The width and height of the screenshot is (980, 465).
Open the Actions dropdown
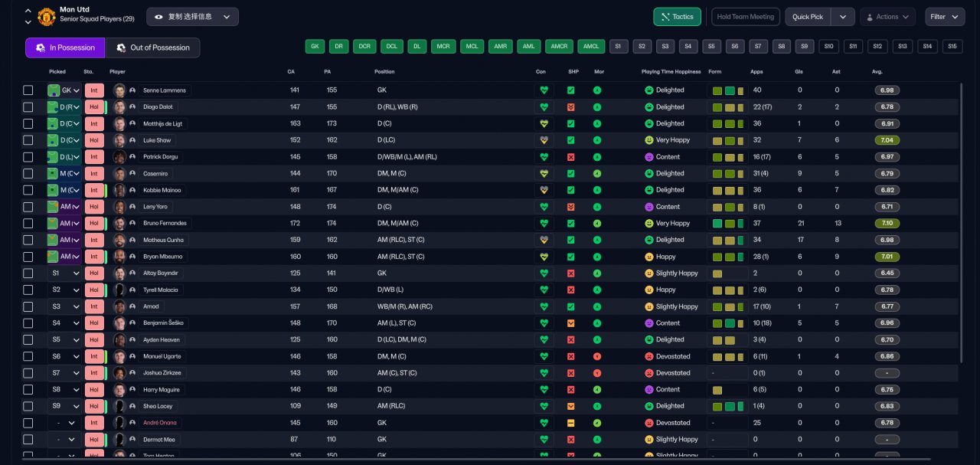[887, 17]
